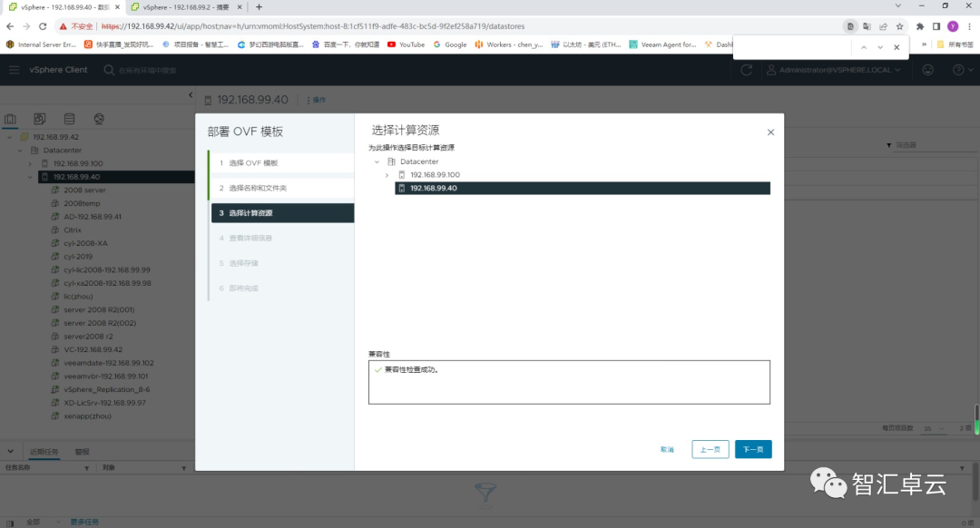This screenshot has height=528, width=980.
Task: Select host 192.168.99.100 in the wizard tree
Action: [435, 175]
